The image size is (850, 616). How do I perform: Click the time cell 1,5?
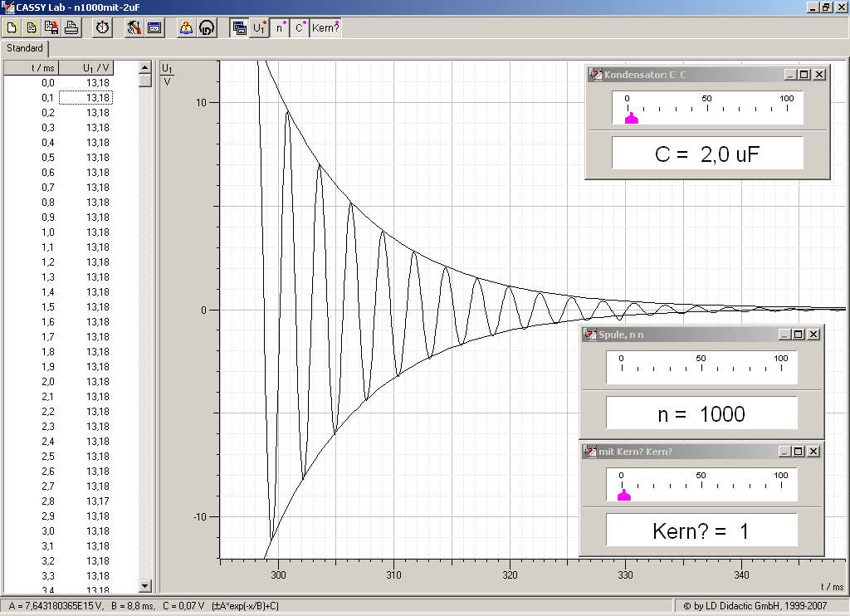(47, 307)
